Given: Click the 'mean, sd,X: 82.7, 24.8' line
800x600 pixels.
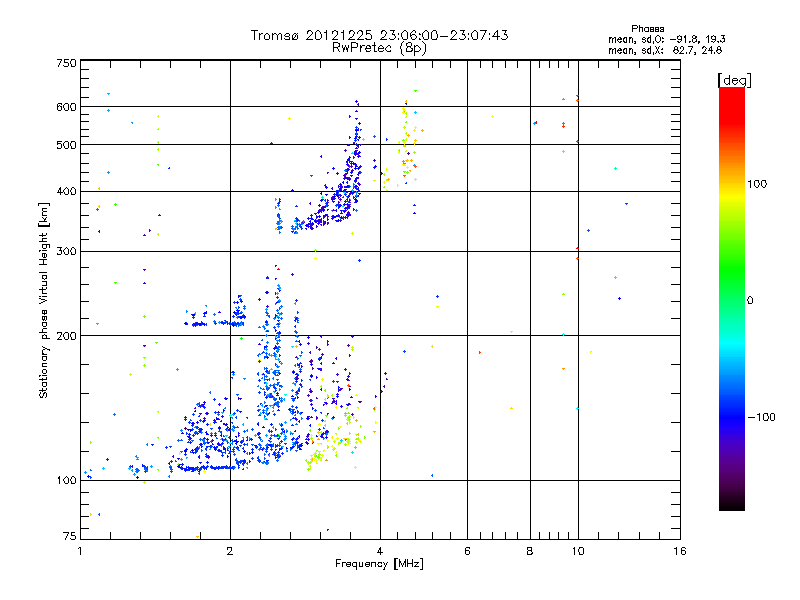Looking at the screenshot, I should click(665, 50).
